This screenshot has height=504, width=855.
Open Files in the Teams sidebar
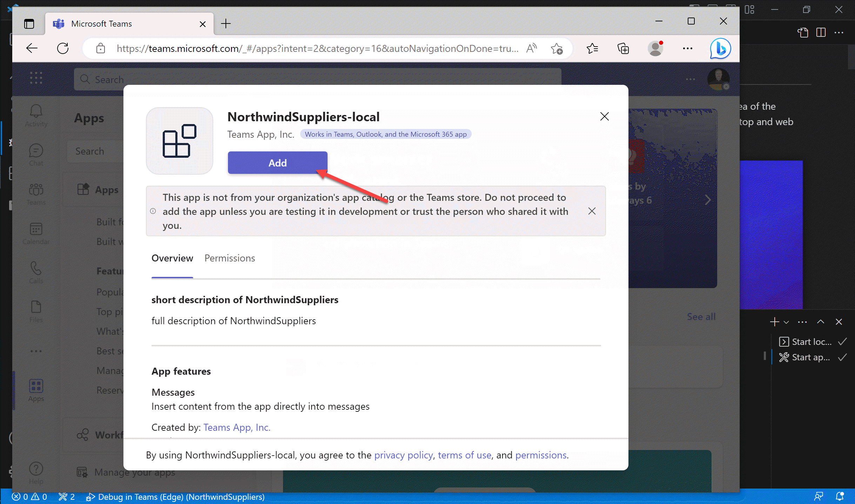pyautogui.click(x=36, y=312)
